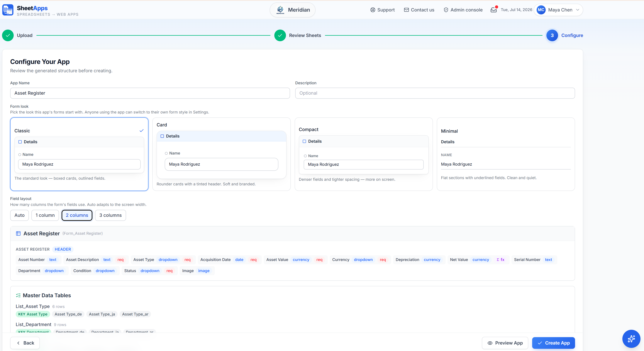Click the Back button
644x351 pixels.
pos(25,343)
